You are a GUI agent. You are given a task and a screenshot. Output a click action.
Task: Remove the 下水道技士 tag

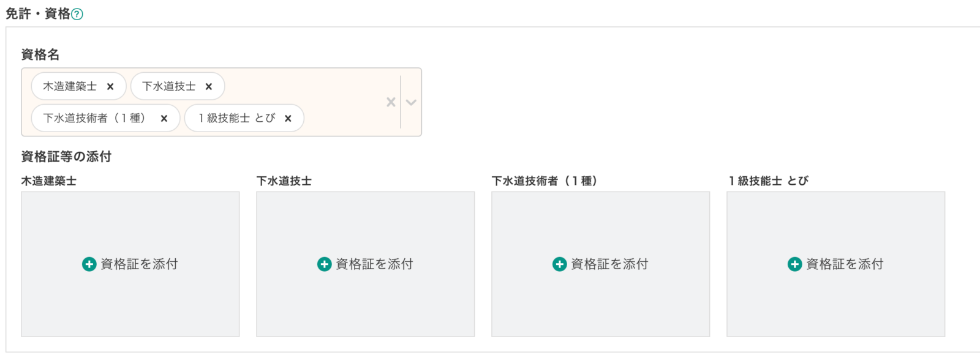coord(209,86)
